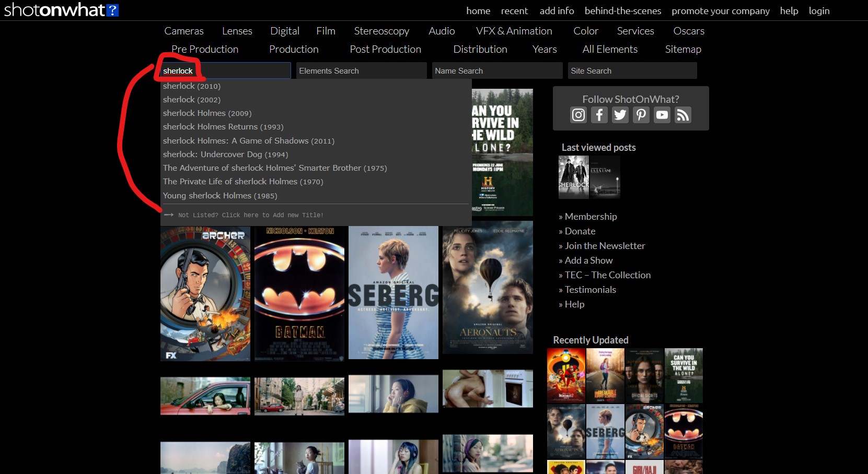The image size is (868, 474).
Task: Open Incredibles thumbnail in Recently Updated
Action: [x=566, y=376]
